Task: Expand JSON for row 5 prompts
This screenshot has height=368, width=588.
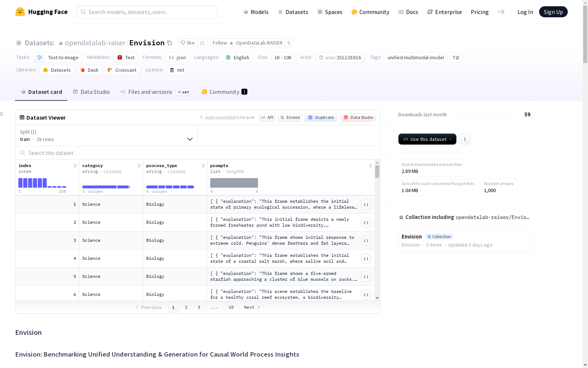Action: [x=366, y=277]
